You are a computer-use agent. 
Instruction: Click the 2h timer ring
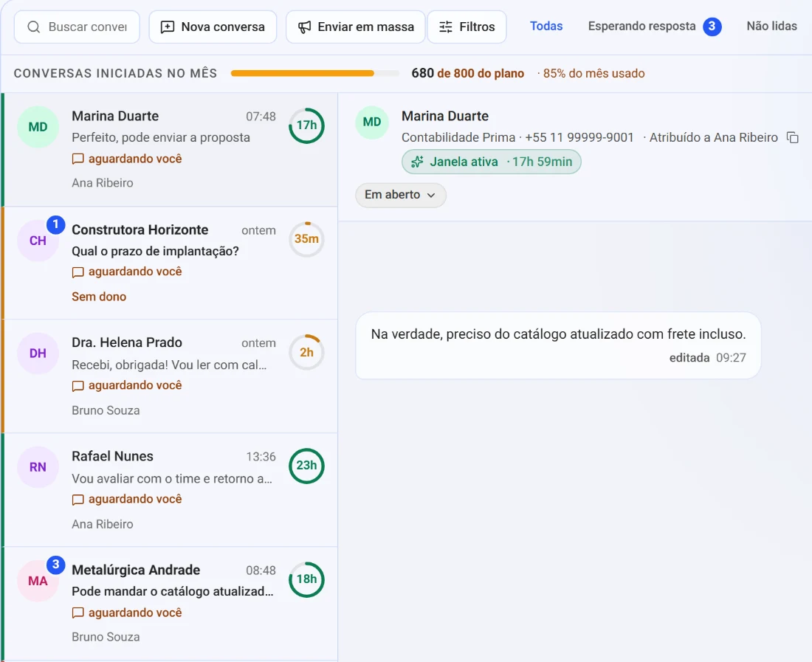(x=306, y=353)
